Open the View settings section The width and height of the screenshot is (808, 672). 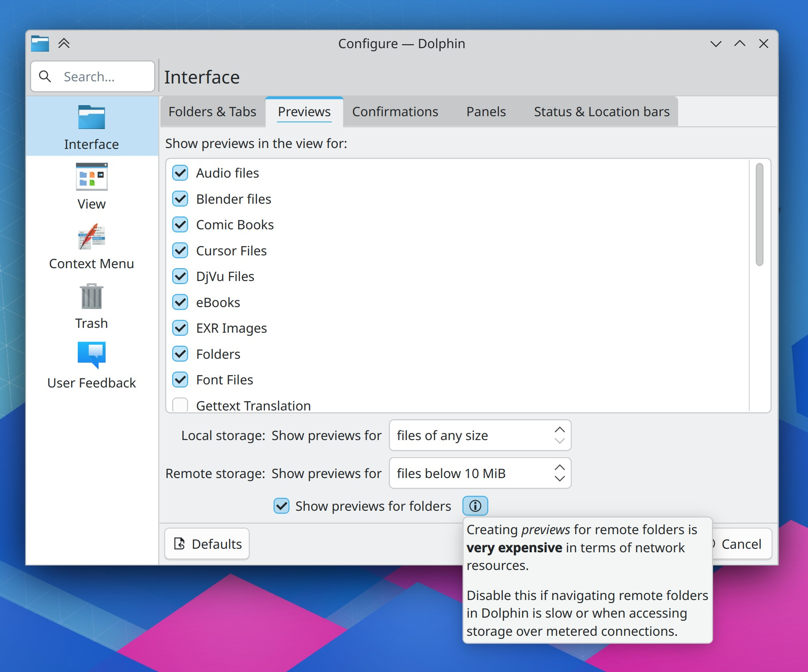(x=91, y=186)
